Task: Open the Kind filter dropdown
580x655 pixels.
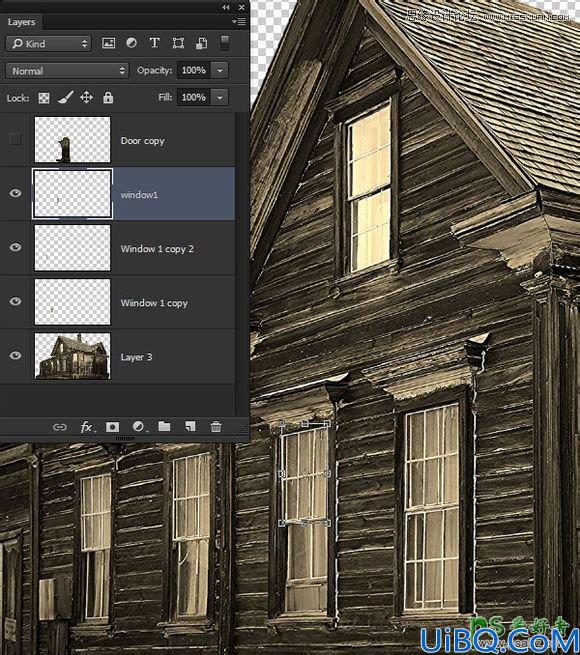Action: 48,43
